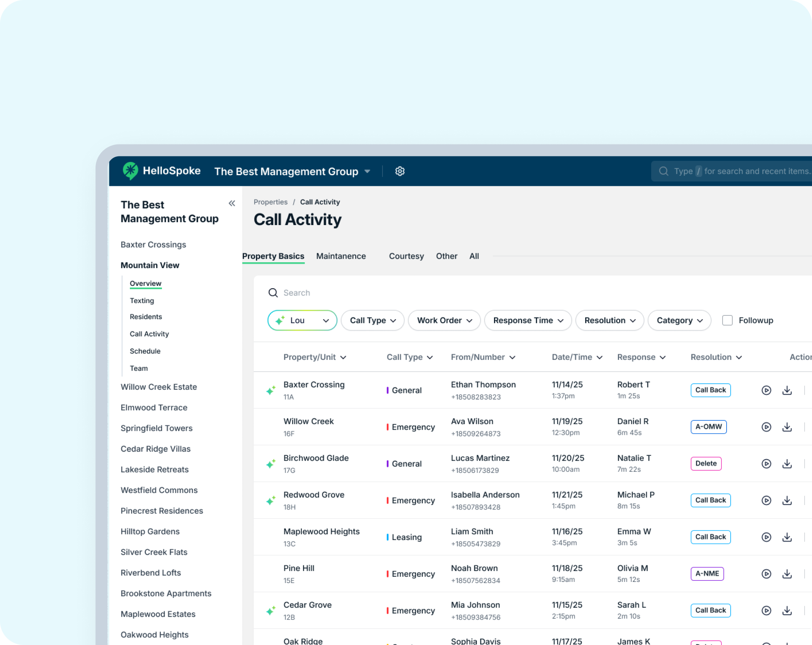The image size is (812, 645).
Task: Click the sparkle icon beside Redwood Grove
Action: [271, 500]
